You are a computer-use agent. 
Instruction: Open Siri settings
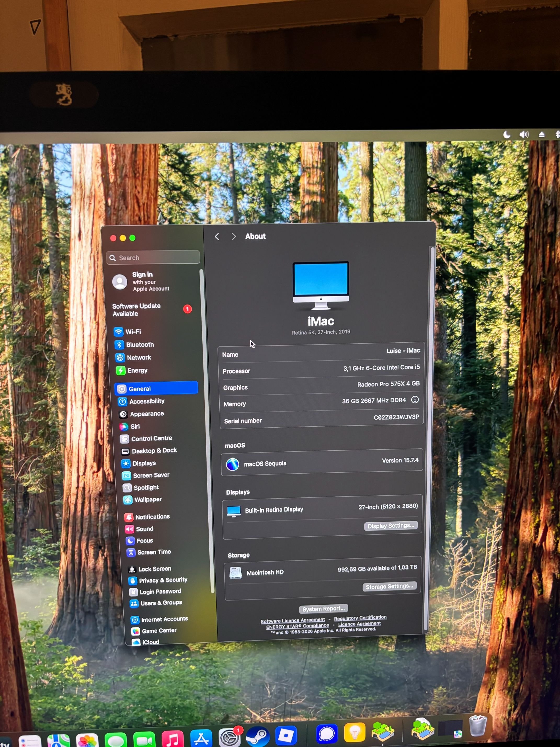click(x=135, y=426)
